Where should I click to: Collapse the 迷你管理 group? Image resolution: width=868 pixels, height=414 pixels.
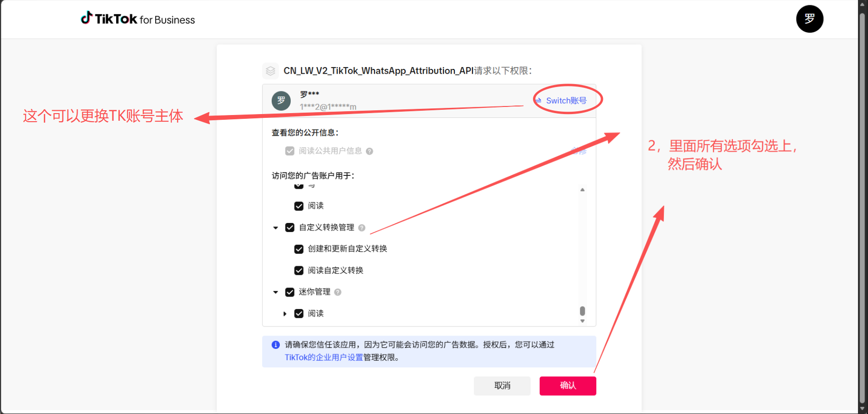pyautogui.click(x=276, y=292)
